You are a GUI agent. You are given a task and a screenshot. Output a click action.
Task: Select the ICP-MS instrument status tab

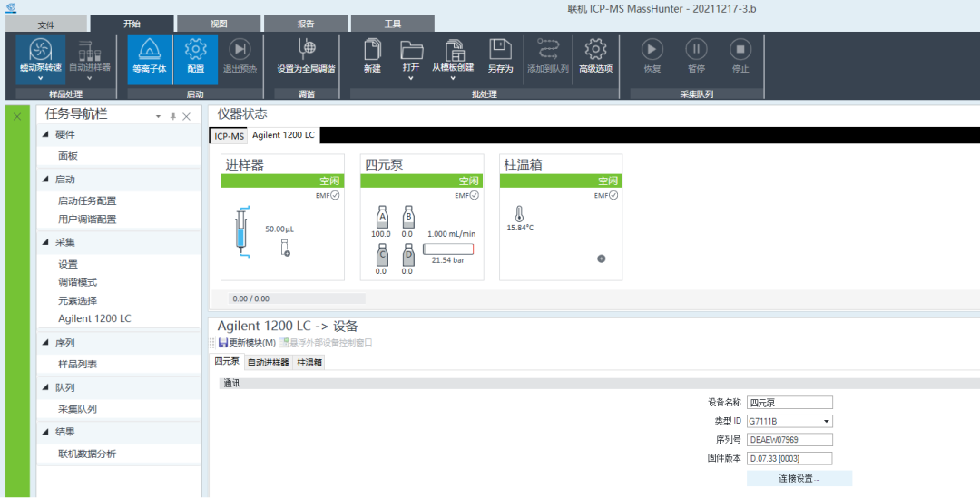229,135
